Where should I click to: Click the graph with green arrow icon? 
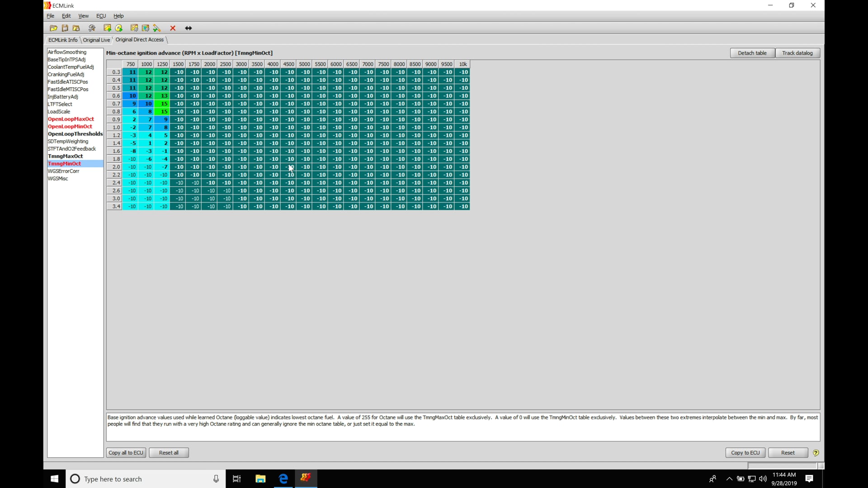(x=107, y=28)
